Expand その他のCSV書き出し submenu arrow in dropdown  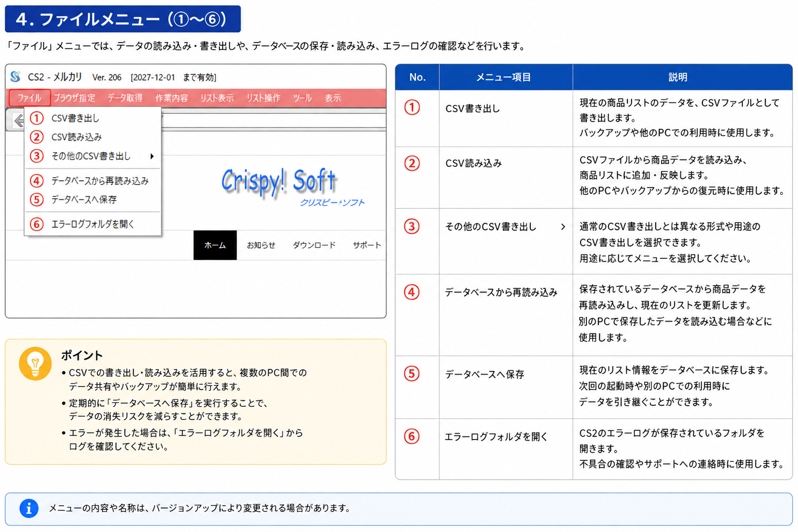pos(152,156)
